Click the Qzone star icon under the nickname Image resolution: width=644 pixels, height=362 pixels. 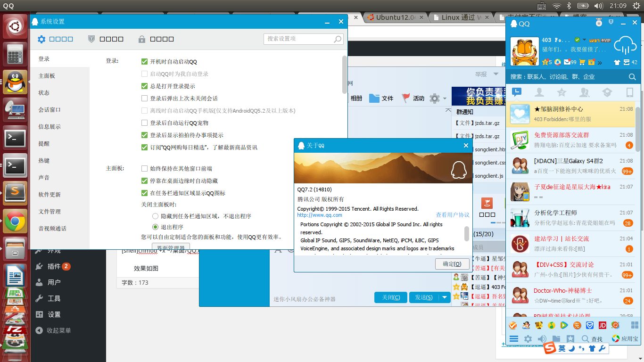tap(545, 62)
